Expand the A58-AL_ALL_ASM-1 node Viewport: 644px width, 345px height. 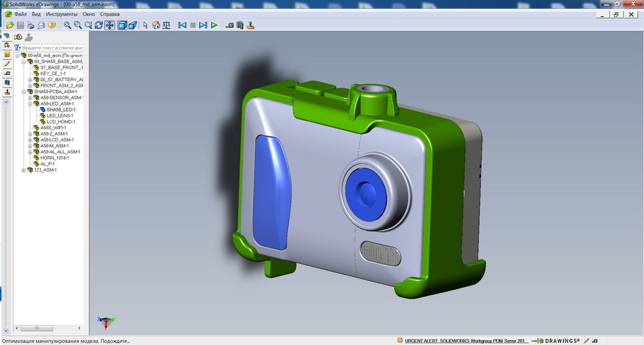click(x=30, y=152)
